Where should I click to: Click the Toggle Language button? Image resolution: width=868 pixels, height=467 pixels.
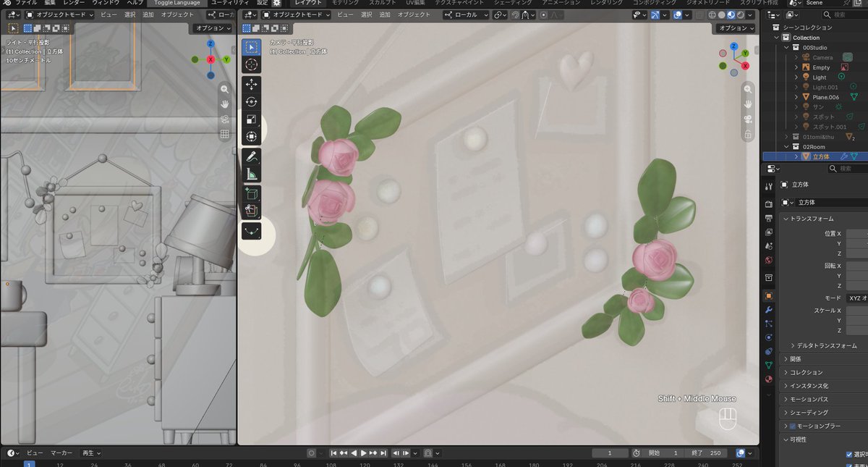coord(177,3)
